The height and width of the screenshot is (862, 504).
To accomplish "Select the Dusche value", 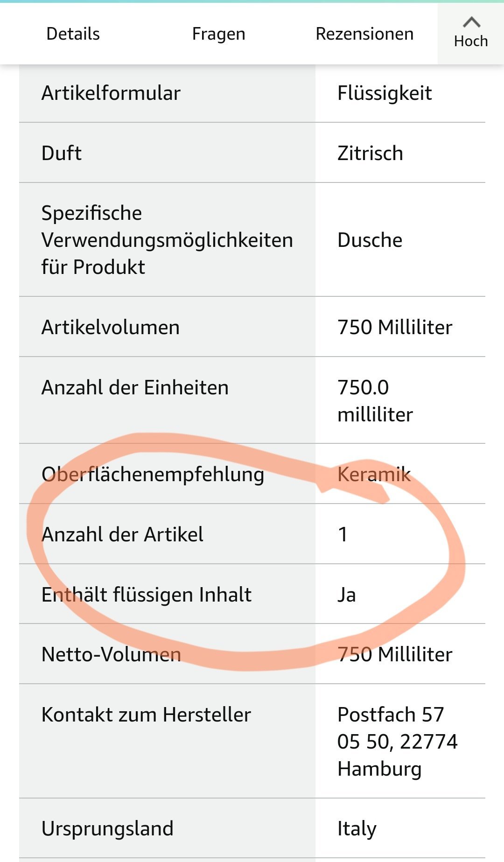I will coord(370,240).
